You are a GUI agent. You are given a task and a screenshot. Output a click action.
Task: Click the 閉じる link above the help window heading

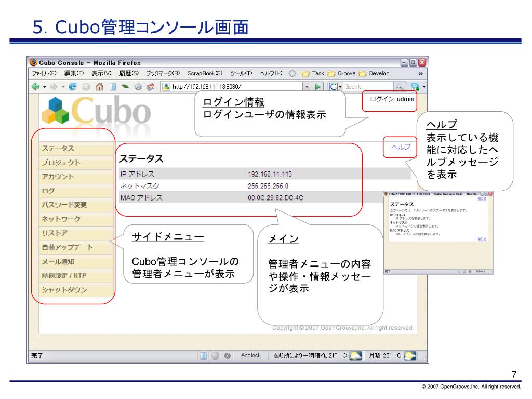click(482, 199)
